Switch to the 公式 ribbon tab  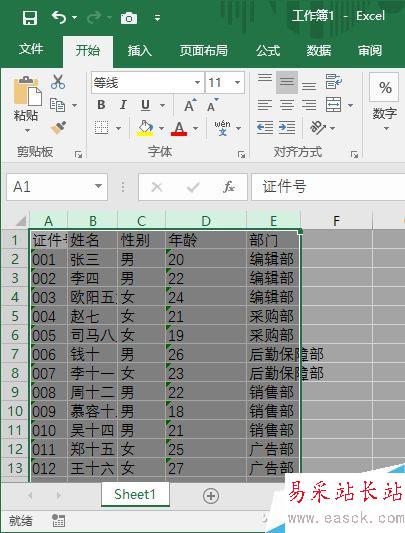tap(268, 50)
